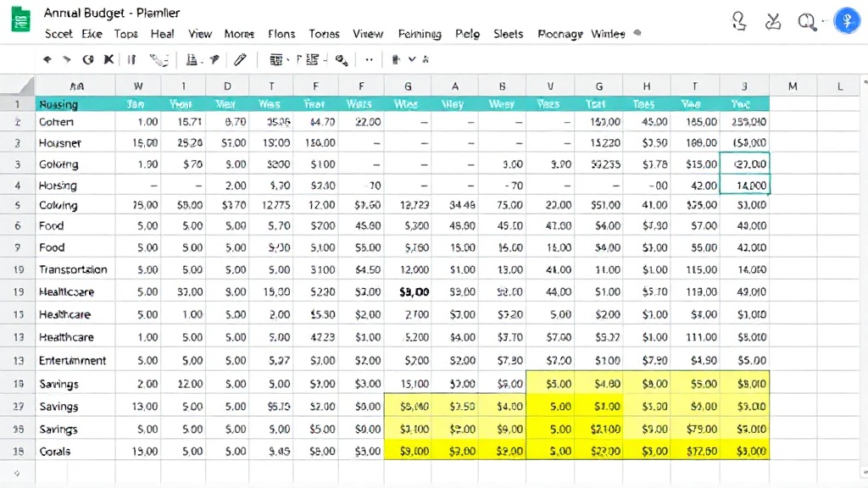Click the Annual Budget document title
Image resolution: width=868 pixels, height=488 pixels.
point(112,13)
